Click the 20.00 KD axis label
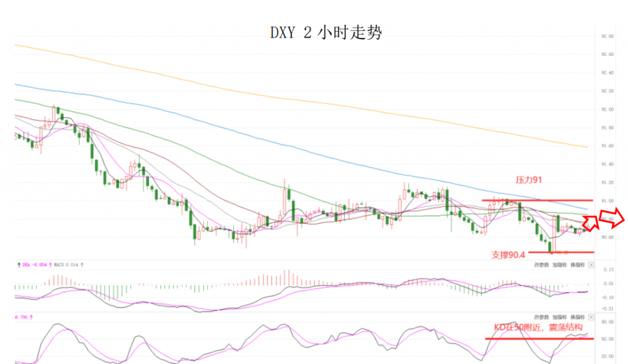 point(607,357)
